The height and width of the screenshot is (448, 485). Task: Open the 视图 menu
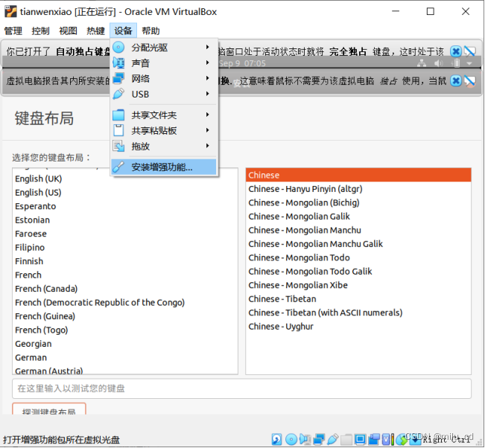coord(68,31)
